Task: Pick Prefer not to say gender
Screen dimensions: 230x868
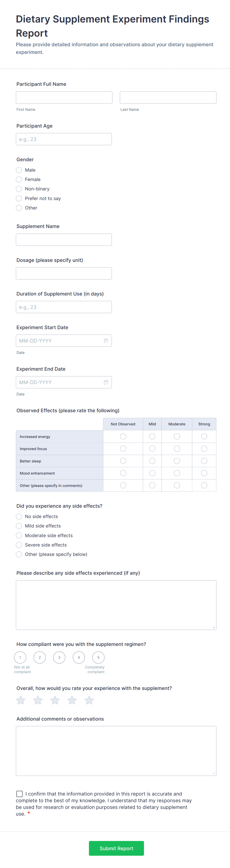Action: (x=19, y=199)
